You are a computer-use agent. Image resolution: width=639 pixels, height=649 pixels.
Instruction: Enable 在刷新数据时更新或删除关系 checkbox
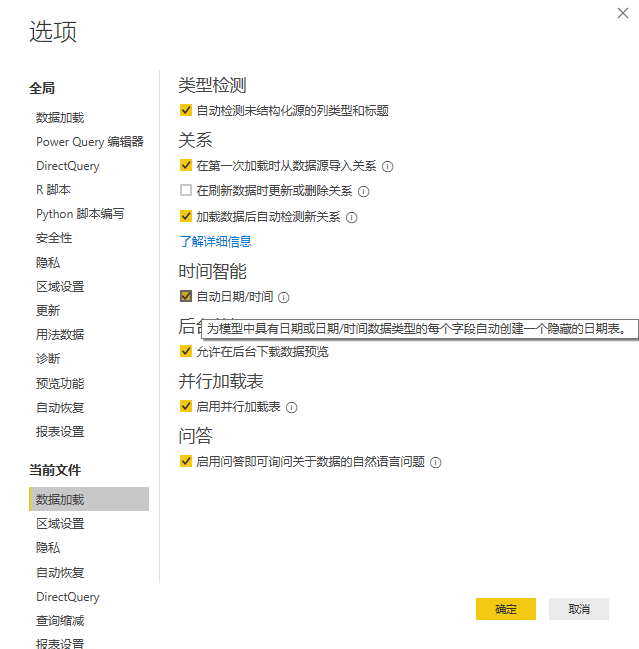[186, 190]
